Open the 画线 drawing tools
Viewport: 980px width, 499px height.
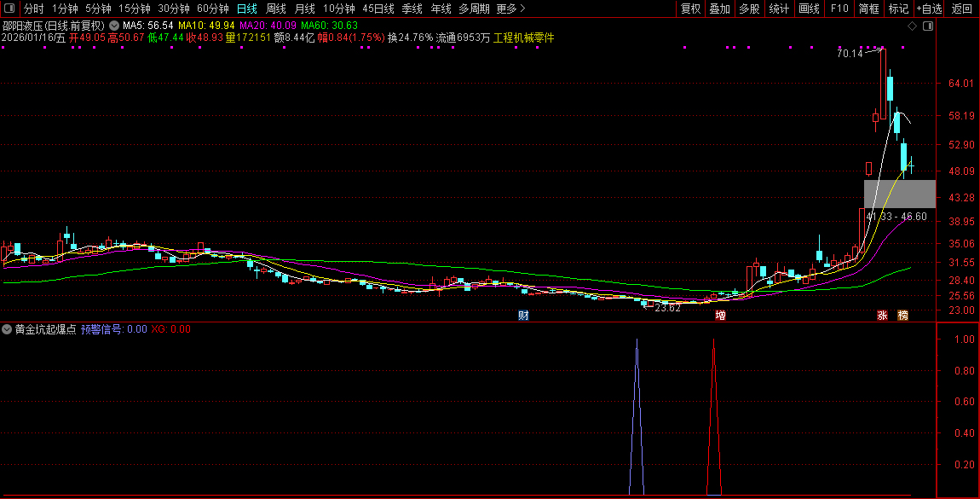809,9
